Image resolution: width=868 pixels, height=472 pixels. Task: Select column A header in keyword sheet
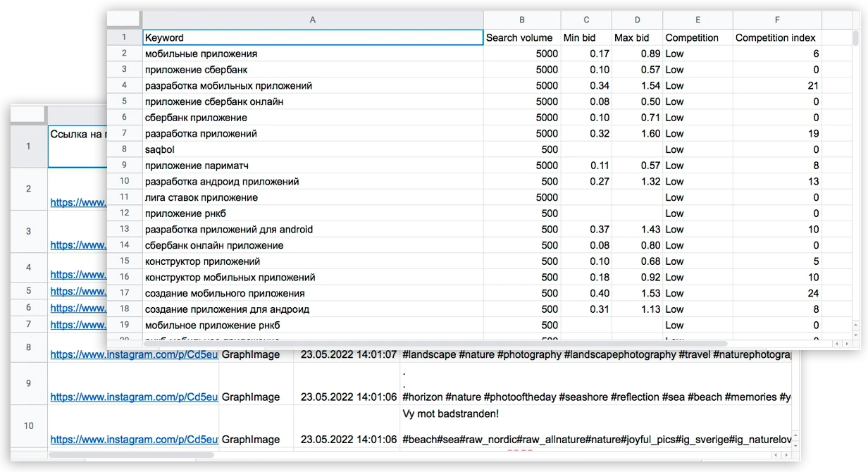pyautogui.click(x=313, y=20)
